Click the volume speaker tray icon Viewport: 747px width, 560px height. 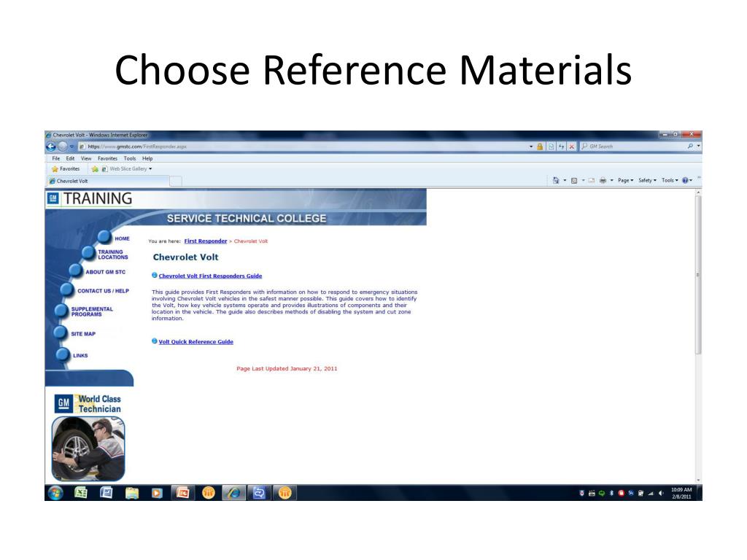(x=661, y=494)
